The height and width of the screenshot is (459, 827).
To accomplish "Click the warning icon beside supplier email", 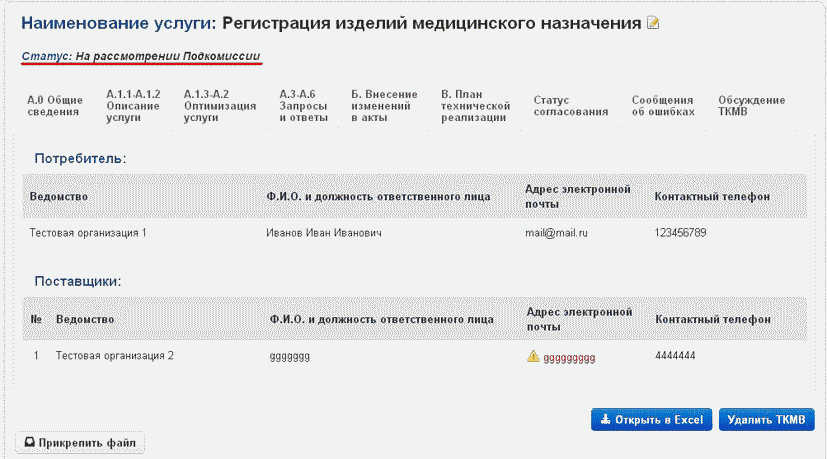I will click(533, 356).
